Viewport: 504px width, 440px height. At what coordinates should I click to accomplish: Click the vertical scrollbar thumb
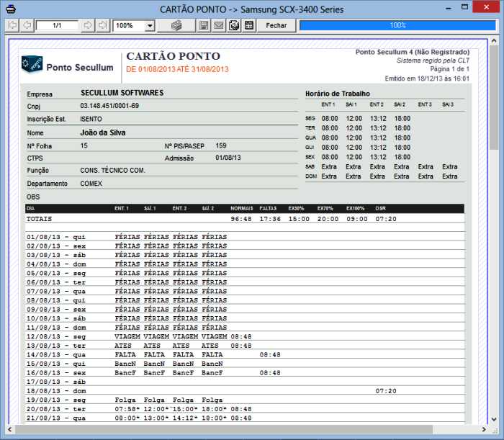pyautogui.click(x=494, y=97)
